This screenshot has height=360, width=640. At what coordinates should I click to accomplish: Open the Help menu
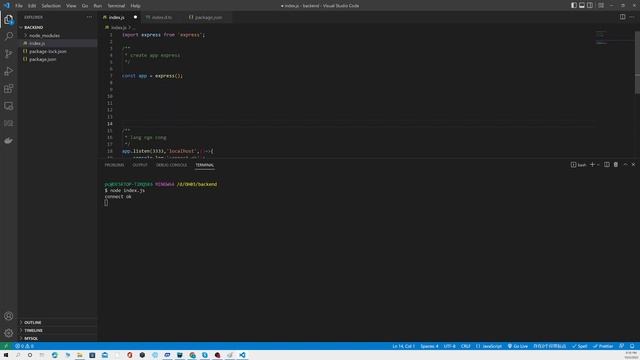click(136, 6)
